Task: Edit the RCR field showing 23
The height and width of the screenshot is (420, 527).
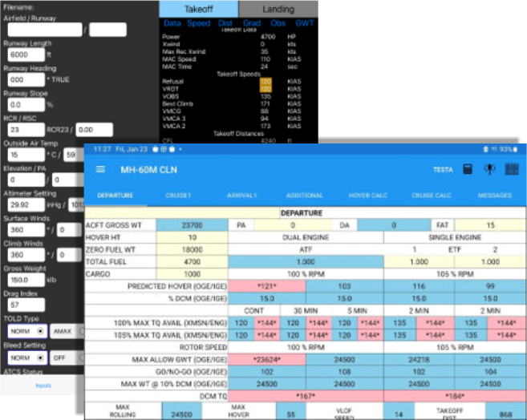Action: 26,130
